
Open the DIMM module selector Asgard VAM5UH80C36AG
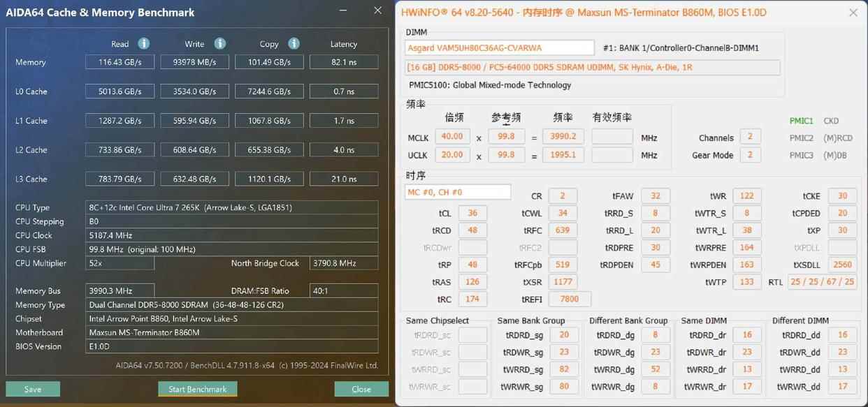click(500, 47)
